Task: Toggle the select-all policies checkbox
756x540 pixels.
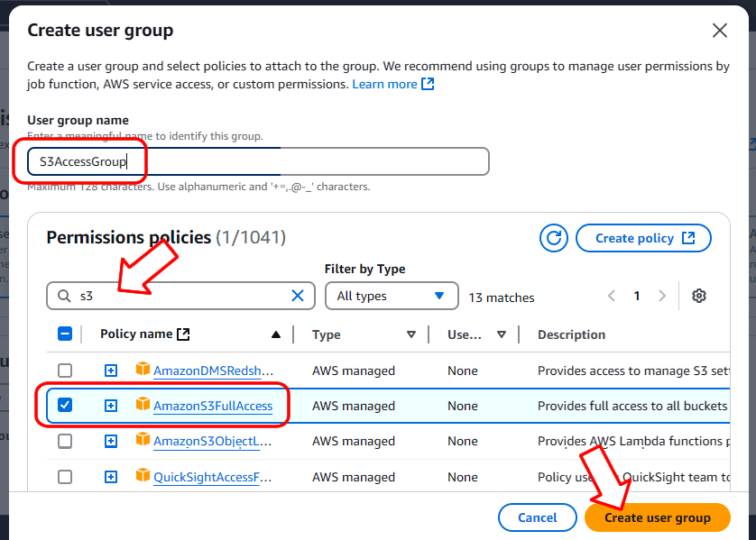Action: (65, 334)
